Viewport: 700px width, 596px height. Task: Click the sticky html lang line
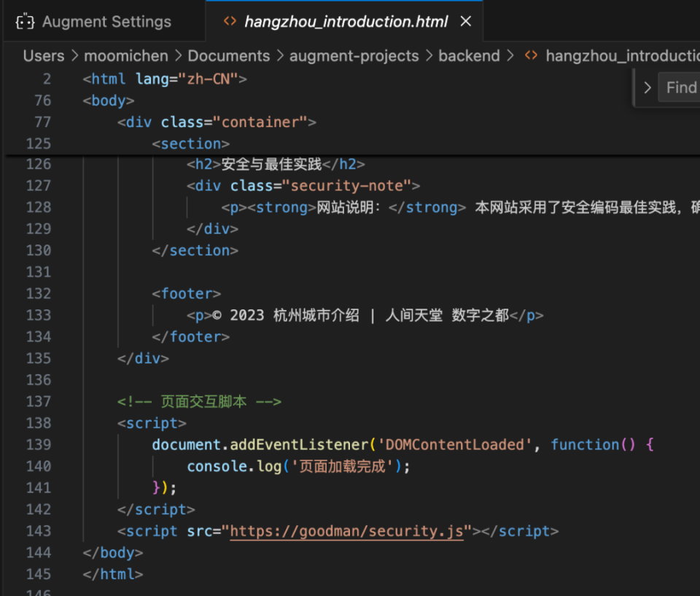[x=165, y=79]
